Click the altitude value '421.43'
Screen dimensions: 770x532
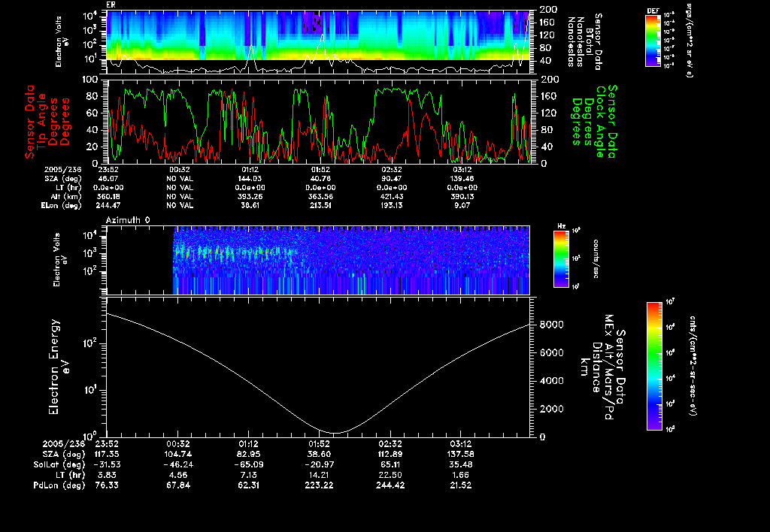point(391,196)
